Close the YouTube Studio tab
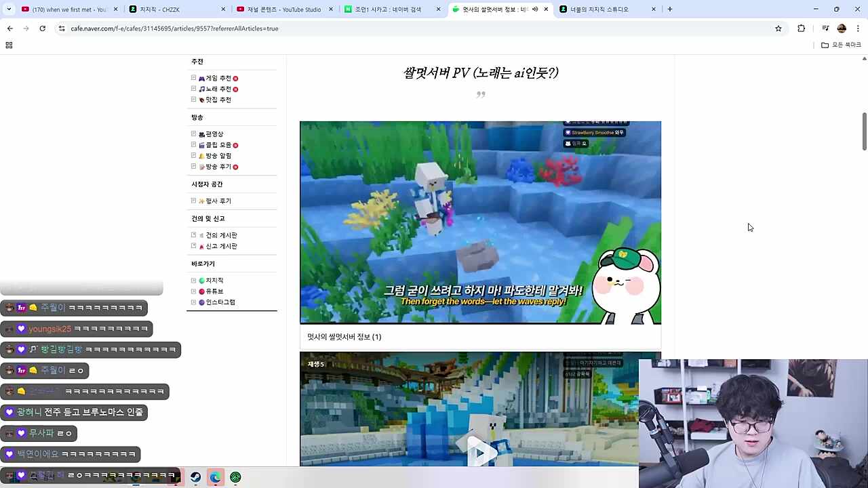This screenshot has height=488, width=868. (x=331, y=9)
